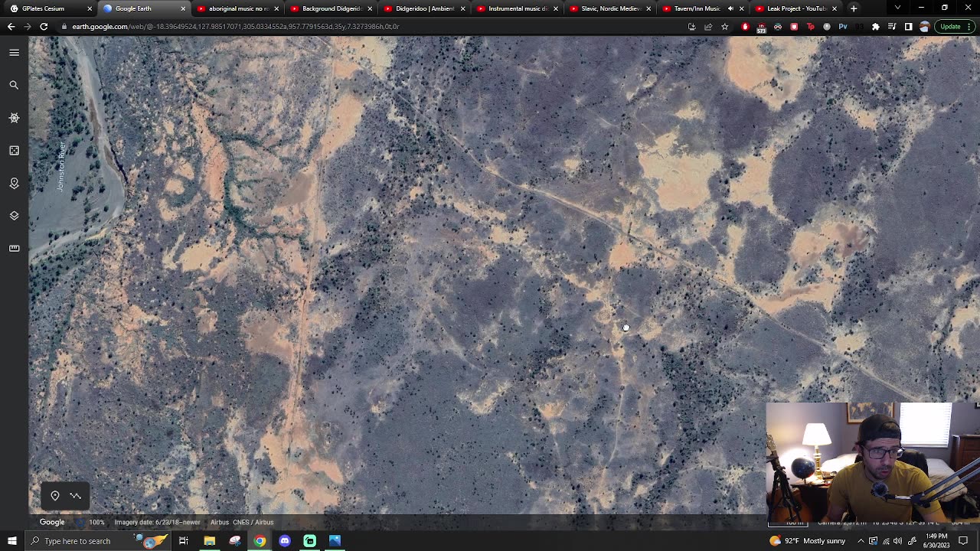Open the Map Style layers icon
The width and height of the screenshot is (980, 551).
[14, 216]
